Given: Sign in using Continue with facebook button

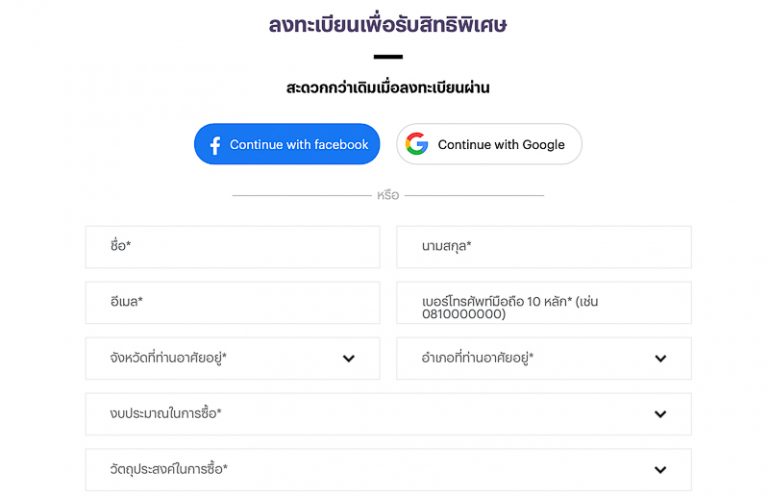Looking at the screenshot, I should click(287, 144).
